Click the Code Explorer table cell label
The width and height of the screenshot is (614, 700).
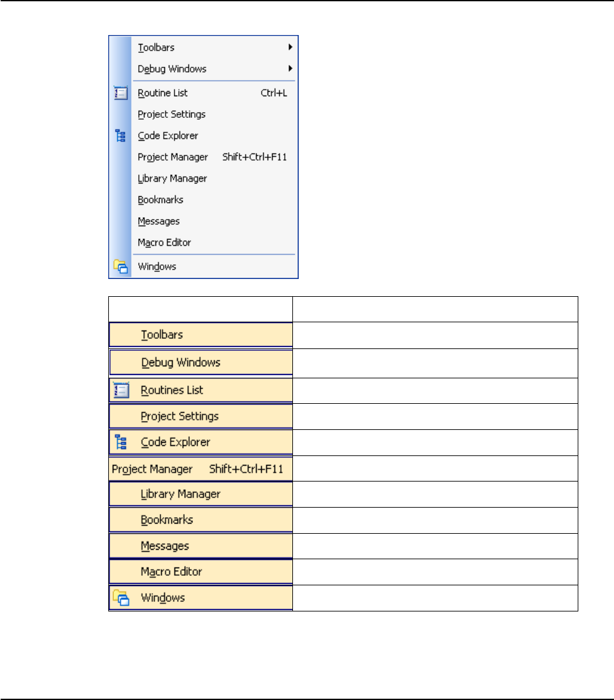coord(176,442)
